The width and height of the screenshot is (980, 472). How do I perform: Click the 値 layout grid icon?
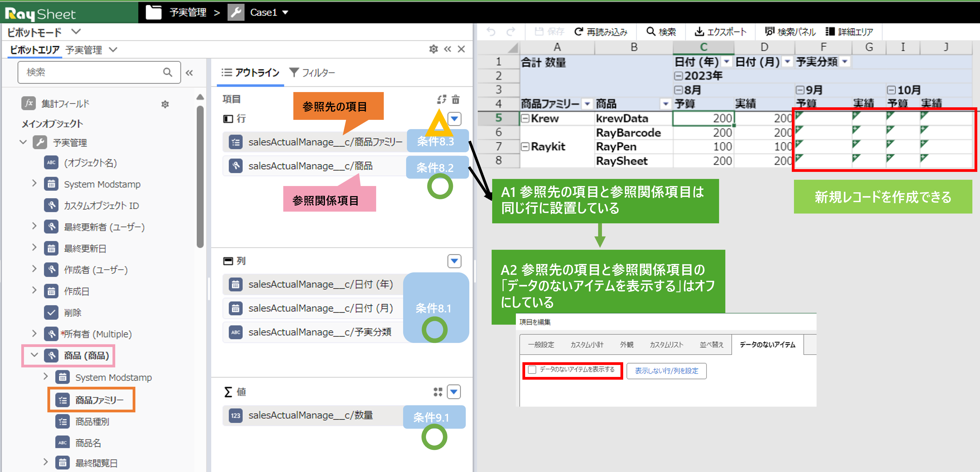pyautogui.click(x=437, y=392)
